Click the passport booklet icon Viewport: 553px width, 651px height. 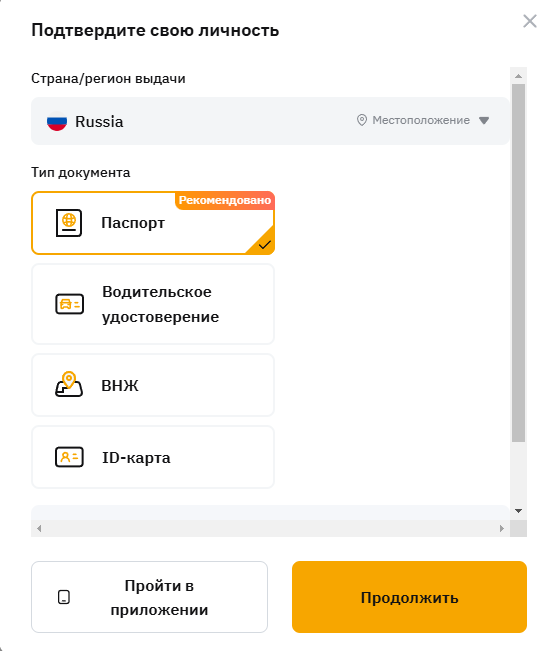[69, 223]
